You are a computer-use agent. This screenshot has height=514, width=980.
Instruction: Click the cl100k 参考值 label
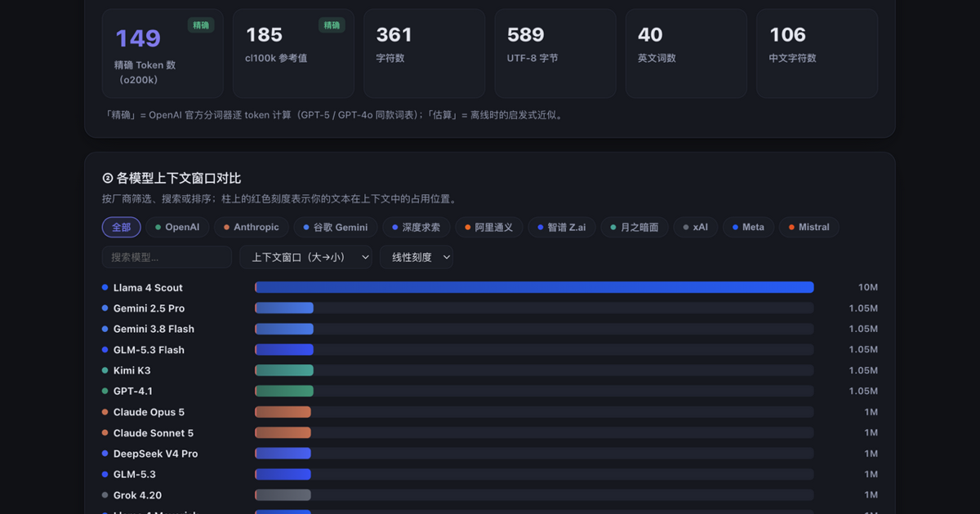point(276,59)
